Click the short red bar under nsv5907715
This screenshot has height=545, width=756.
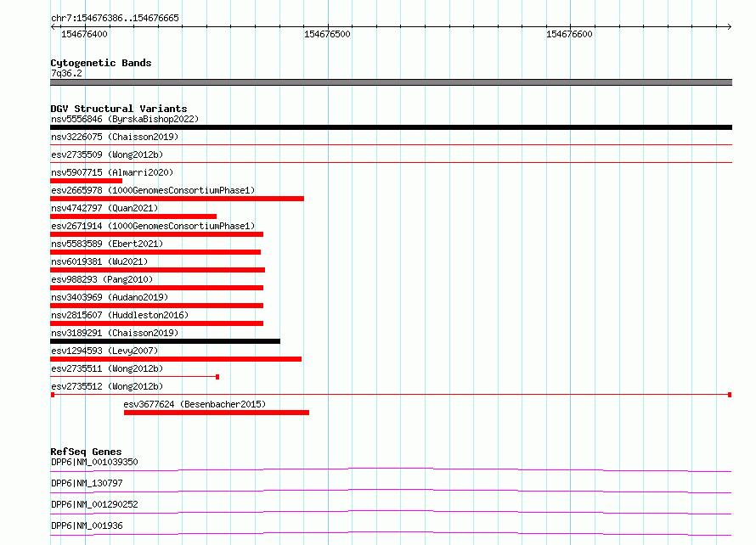click(87, 181)
